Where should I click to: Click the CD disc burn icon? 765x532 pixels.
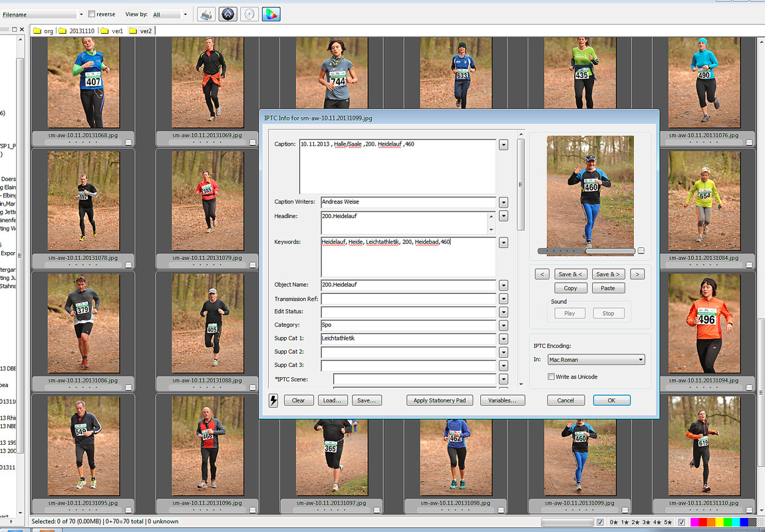click(x=249, y=14)
